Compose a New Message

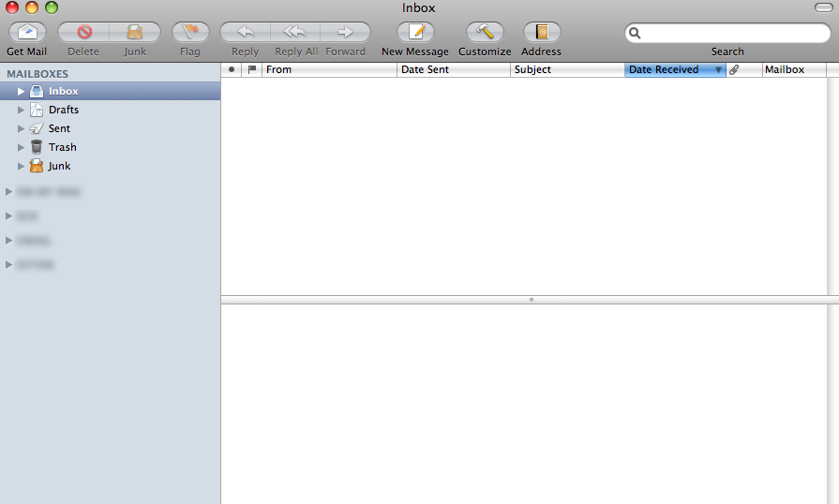tap(415, 32)
